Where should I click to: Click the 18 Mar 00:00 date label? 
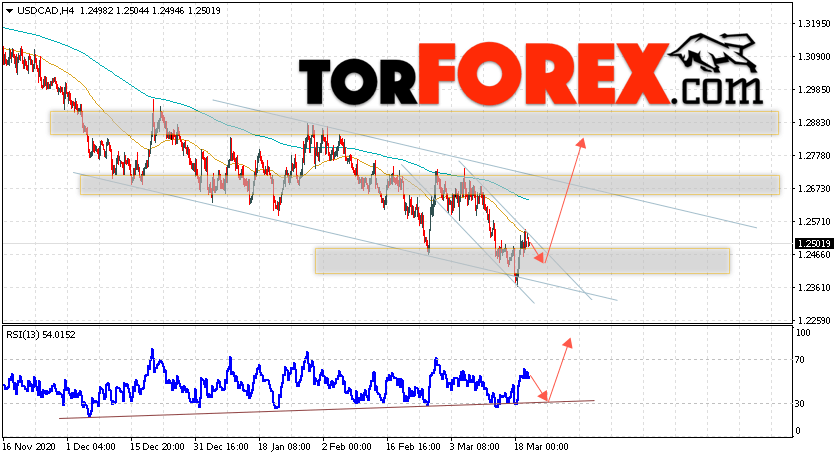pyautogui.click(x=541, y=447)
